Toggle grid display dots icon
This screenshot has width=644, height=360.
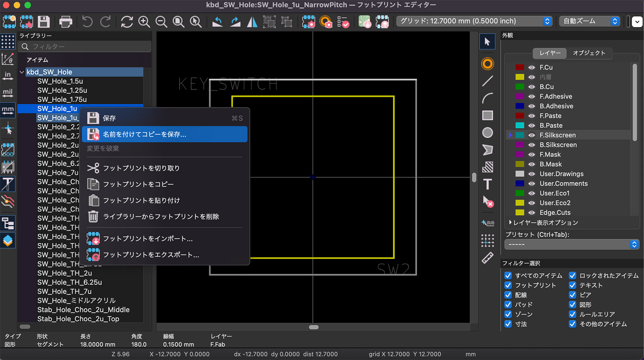pyautogui.click(x=8, y=41)
